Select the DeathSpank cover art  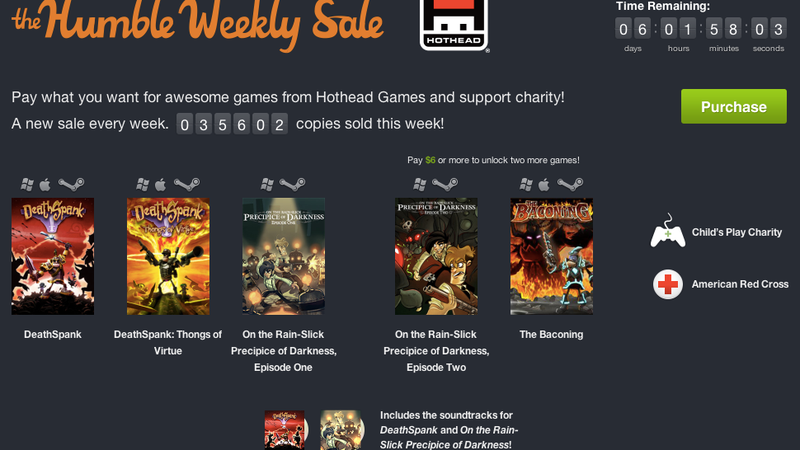coord(53,256)
